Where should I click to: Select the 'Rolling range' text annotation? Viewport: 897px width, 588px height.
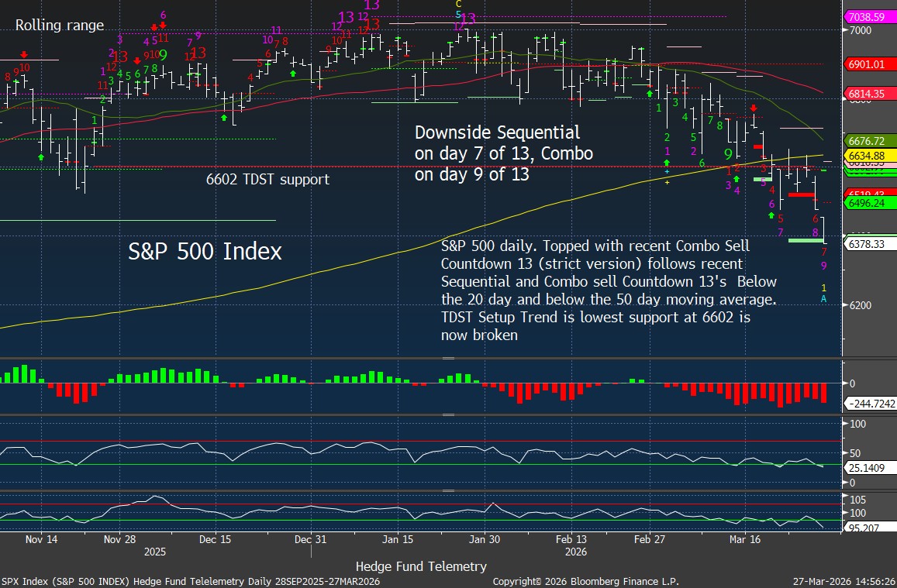(60, 26)
